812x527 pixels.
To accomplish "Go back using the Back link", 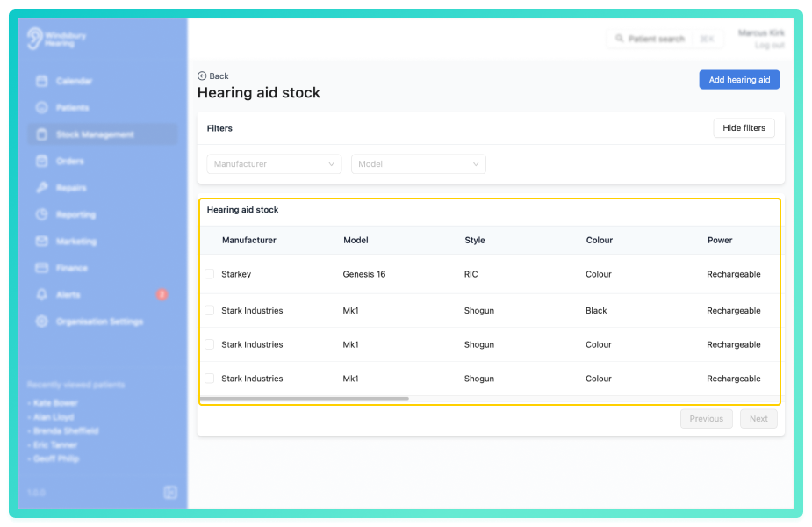I will [212, 76].
